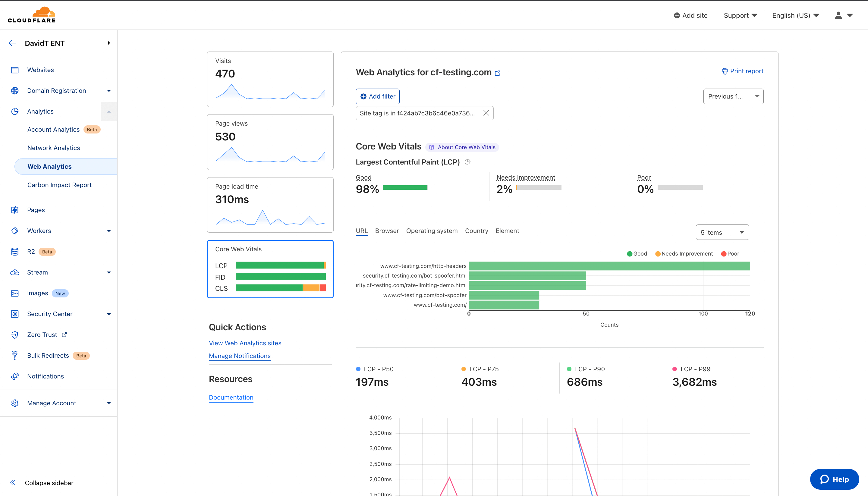This screenshot has width=868, height=496.
Task: Select the Page load time card
Action: [x=270, y=205]
